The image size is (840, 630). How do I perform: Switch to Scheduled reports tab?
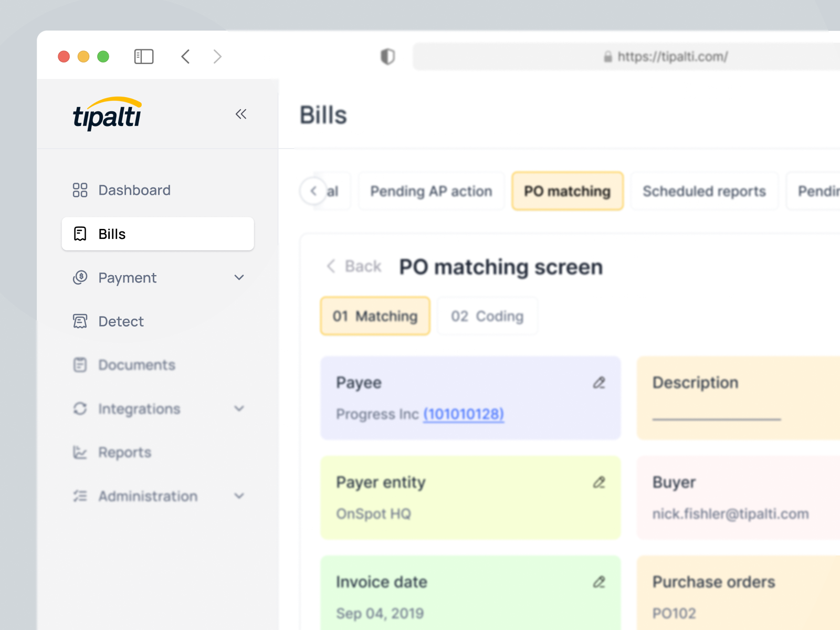[704, 191]
